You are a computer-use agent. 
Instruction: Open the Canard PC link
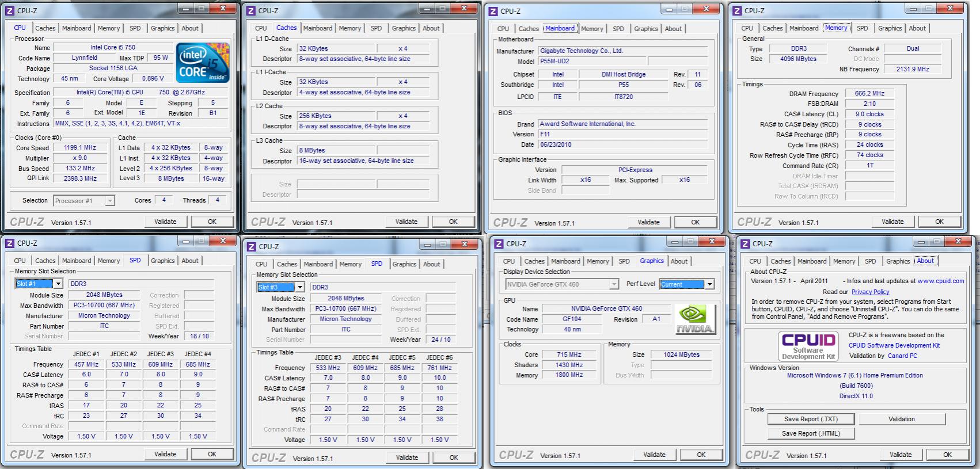[x=902, y=356]
